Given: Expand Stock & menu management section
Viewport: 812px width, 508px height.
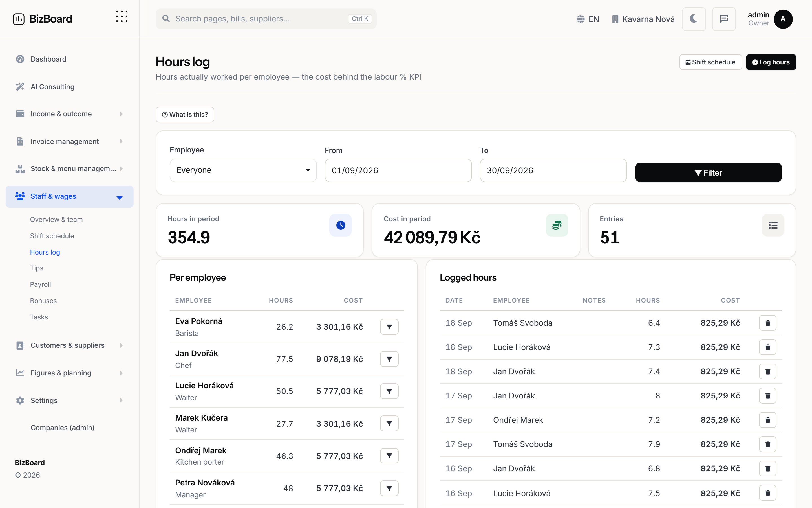Looking at the screenshot, I should (69, 169).
